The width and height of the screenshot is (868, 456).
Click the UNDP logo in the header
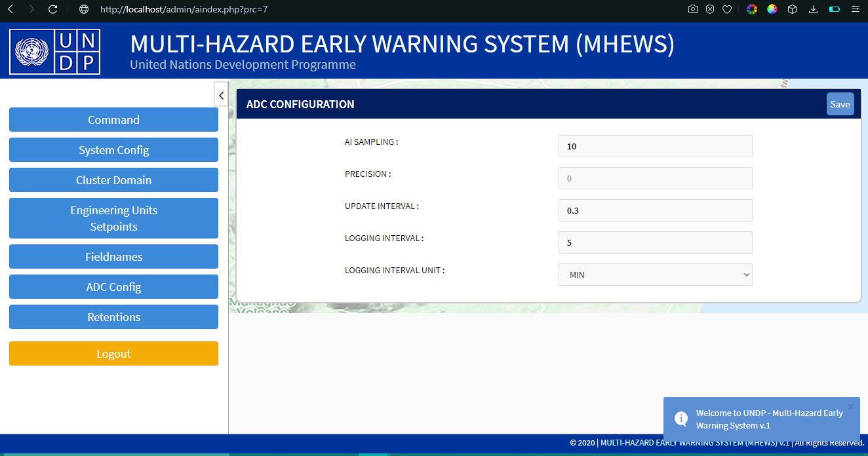pos(54,51)
